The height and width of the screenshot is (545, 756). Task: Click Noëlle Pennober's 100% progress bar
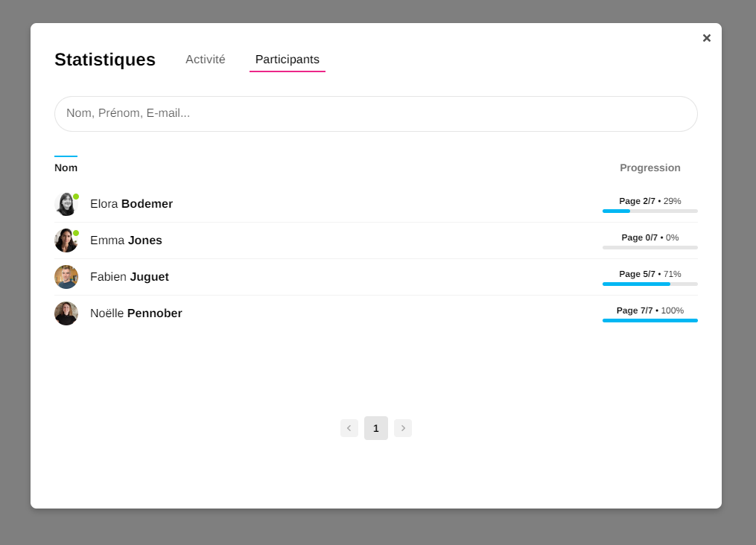click(x=649, y=320)
